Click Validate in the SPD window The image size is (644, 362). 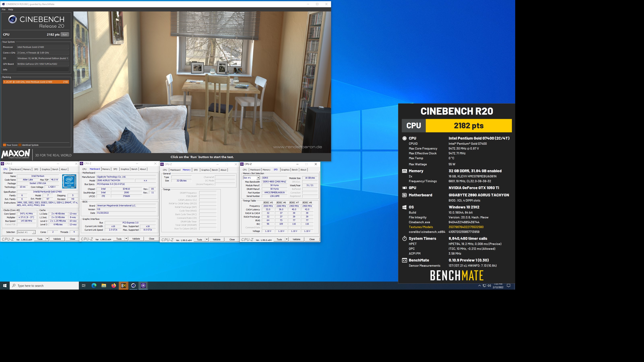click(296, 239)
